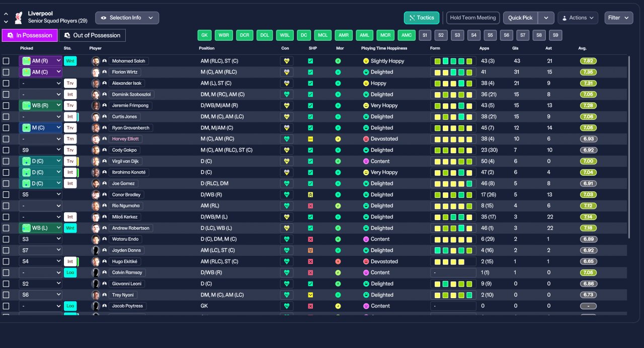Click Salah's form squares
The image size is (644, 348).
[x=453, y=61]
